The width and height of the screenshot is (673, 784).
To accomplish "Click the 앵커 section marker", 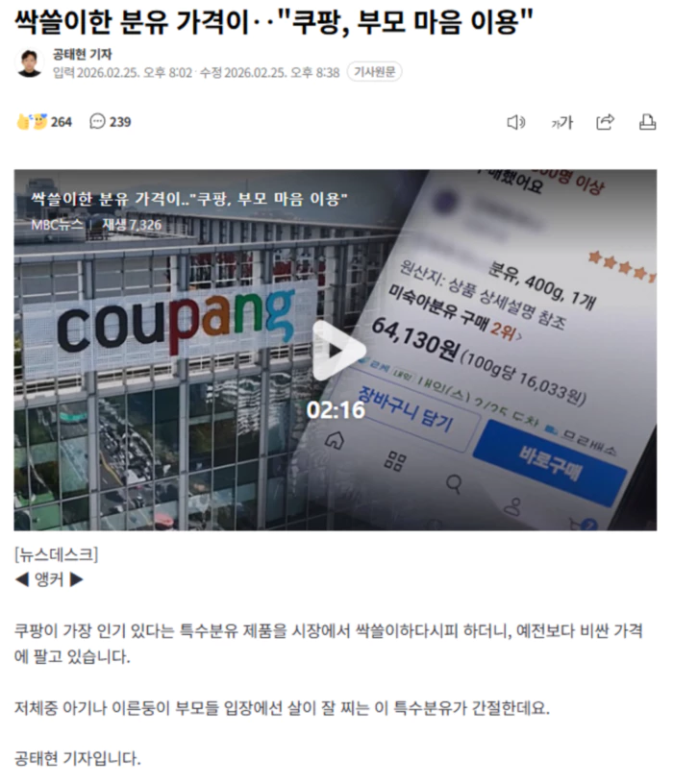I will 49,580.
